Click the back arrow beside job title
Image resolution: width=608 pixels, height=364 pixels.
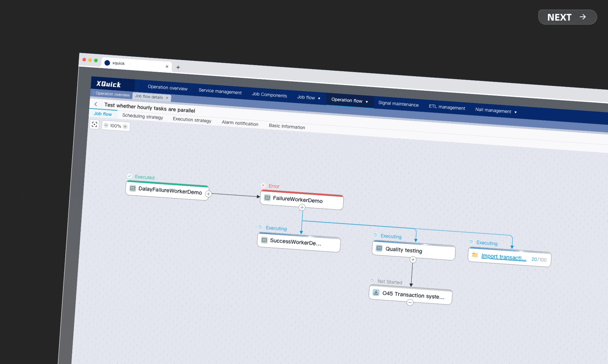pos(96,104)
